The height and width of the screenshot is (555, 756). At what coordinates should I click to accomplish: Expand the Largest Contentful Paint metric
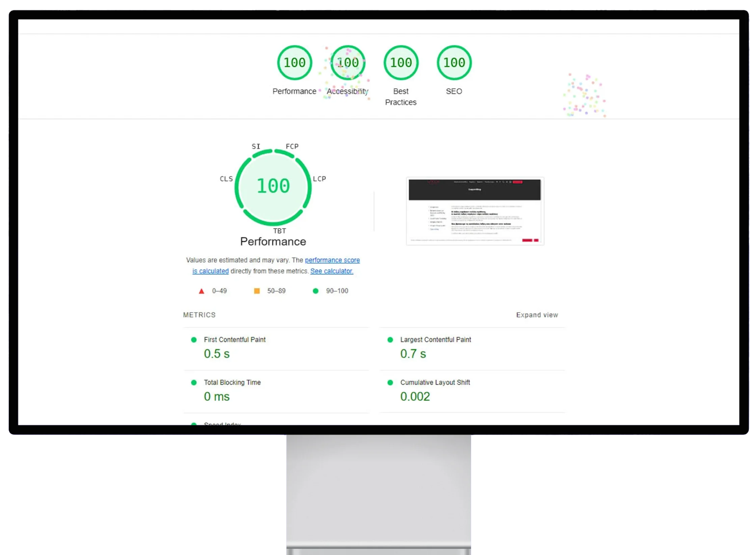pos(435,339)
